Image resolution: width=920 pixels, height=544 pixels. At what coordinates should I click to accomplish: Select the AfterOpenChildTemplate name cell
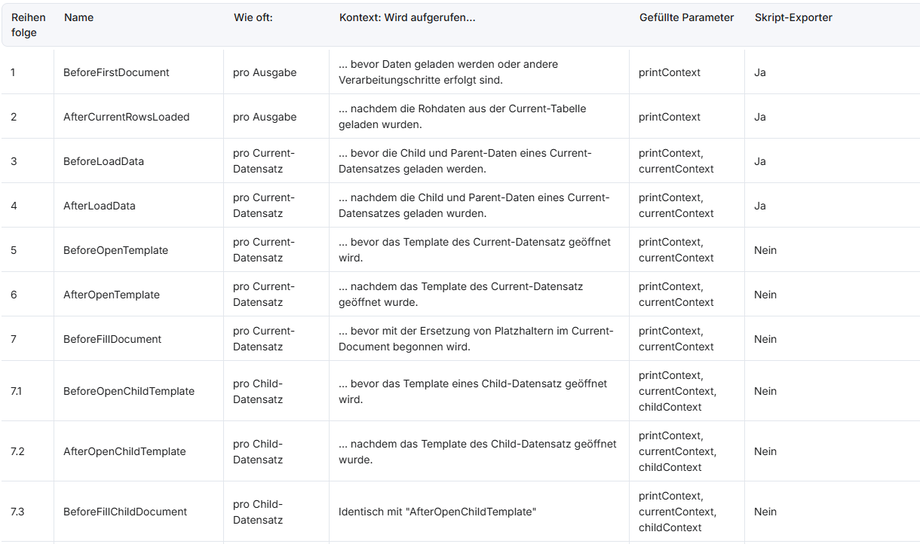click(124, 451)
